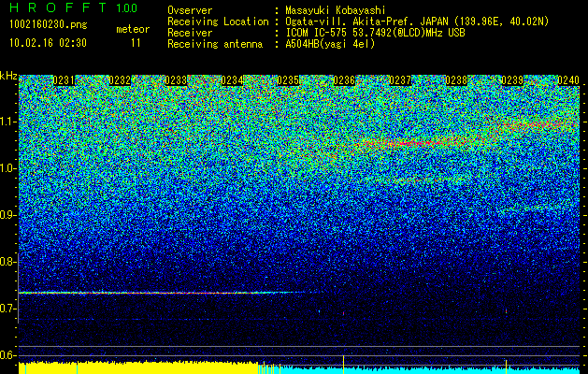
Task: Click the 0231 time marker
Action: tap(64, 80)
